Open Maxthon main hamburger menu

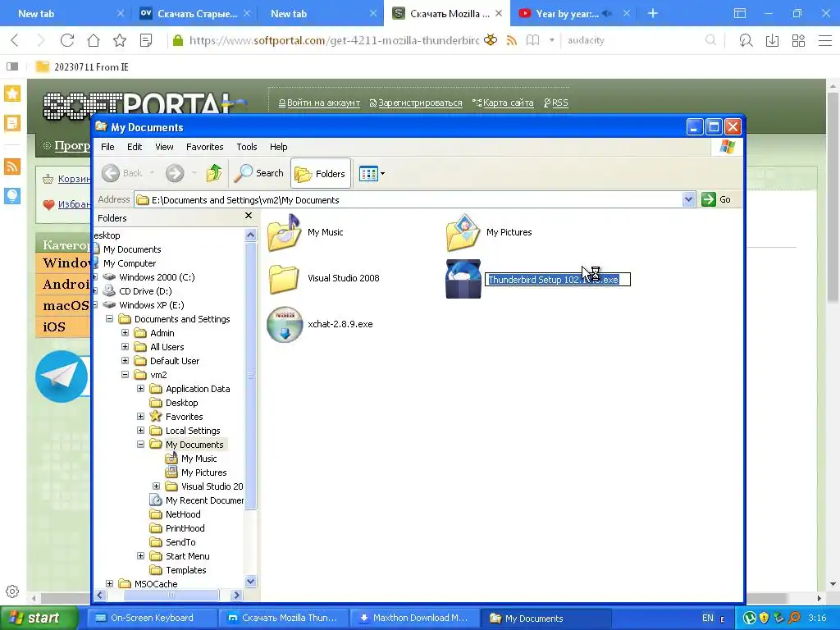click(825, 40)
